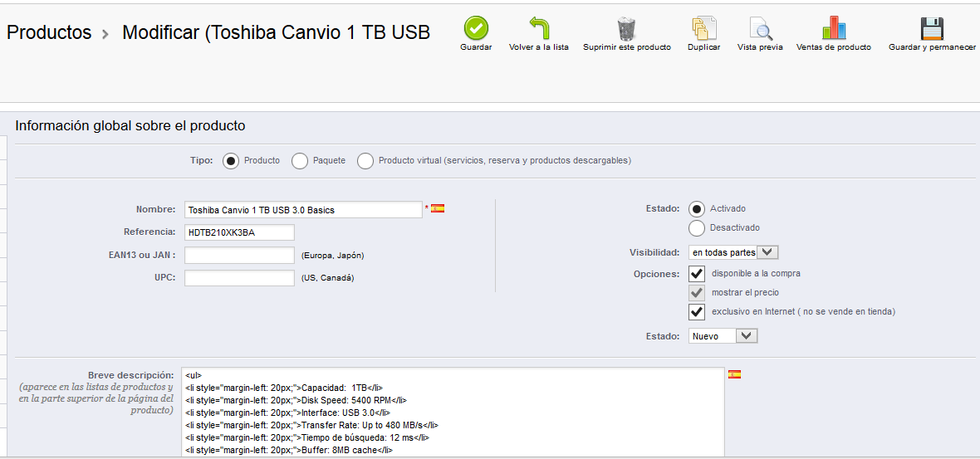This screenshot has width=980, height=459.
Task: Click the 'Visibilidad:' label
Action: (x=654, y=253)
